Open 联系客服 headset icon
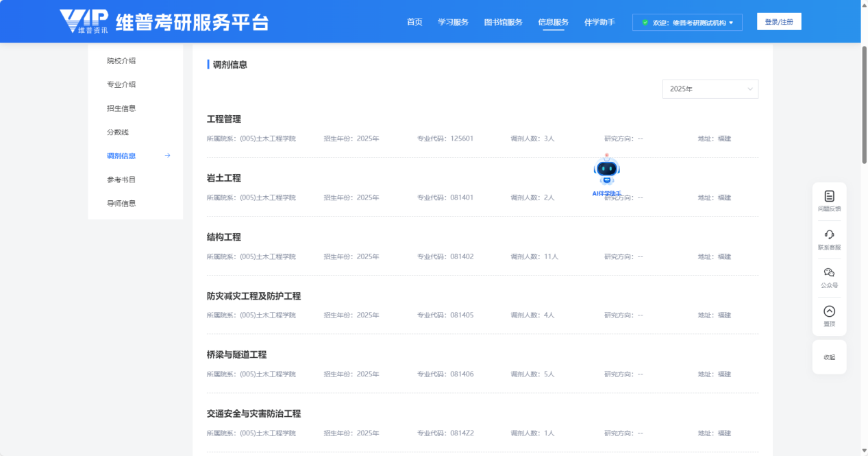This screenshot has height=456, width=868. coord(829,235)
